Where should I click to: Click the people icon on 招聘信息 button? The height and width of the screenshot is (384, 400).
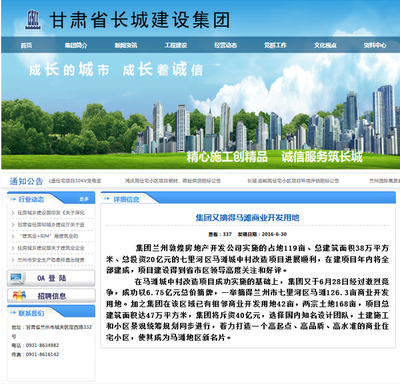pos(19,295)
